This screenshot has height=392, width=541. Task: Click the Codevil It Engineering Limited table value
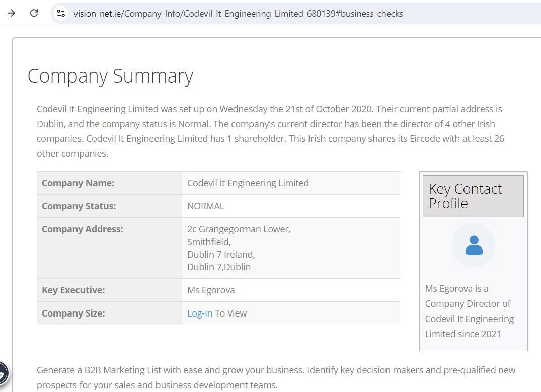point(248,183)
